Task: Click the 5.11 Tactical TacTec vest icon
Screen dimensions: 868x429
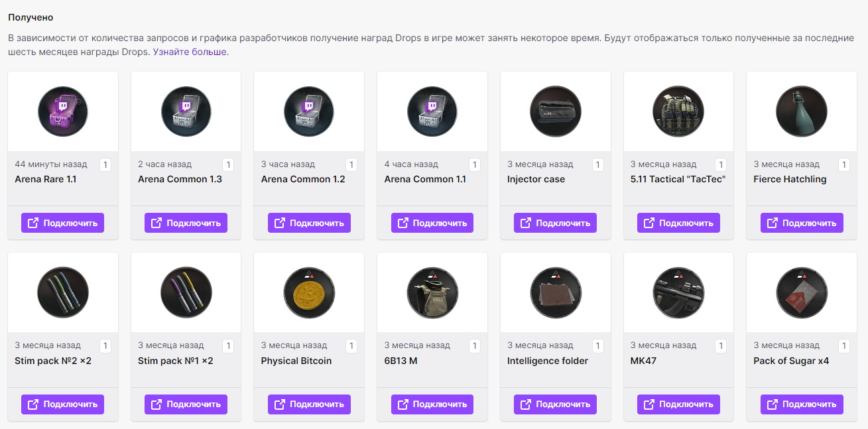Action: point(678,111)
